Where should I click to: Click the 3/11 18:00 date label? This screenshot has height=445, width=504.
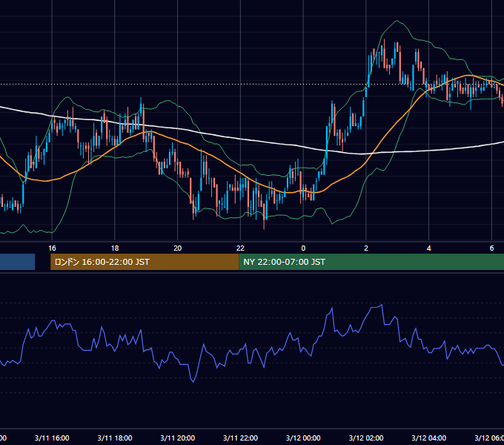(115, 438)
